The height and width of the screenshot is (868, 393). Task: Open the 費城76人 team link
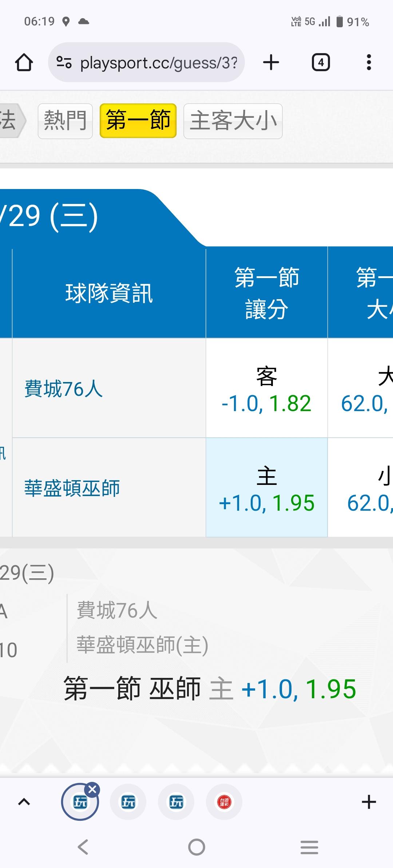[x=64, y=389]
